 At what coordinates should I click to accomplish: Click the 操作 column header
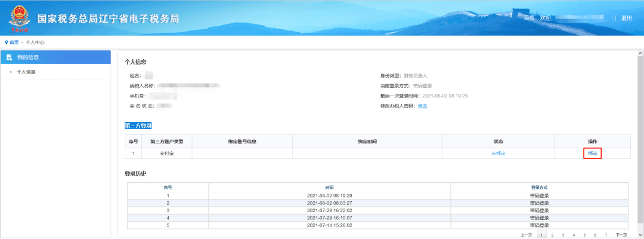point(592,142)
